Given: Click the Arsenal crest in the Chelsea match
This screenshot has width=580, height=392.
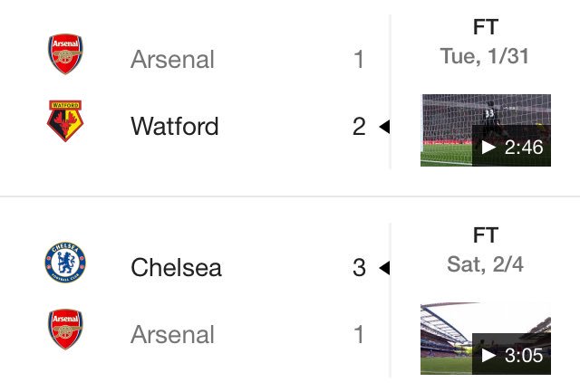Looking at the screenshot, I should tap(65, 330).
